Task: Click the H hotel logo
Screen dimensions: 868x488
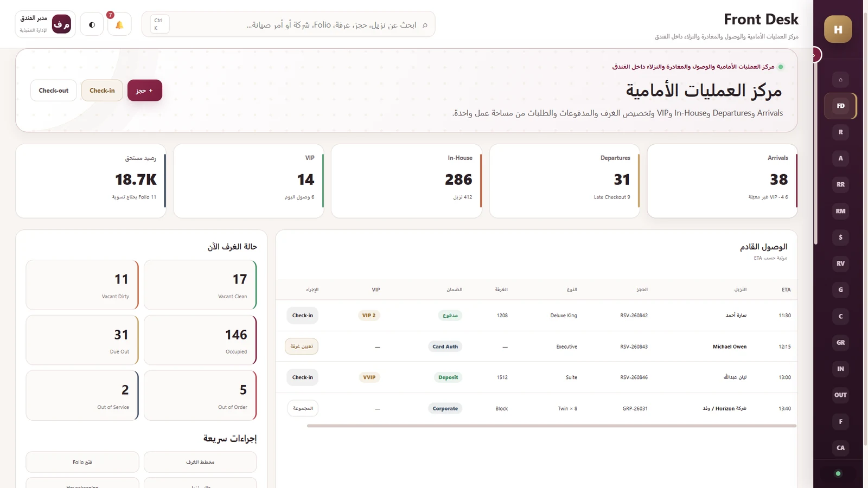Action: pos(838,29)
